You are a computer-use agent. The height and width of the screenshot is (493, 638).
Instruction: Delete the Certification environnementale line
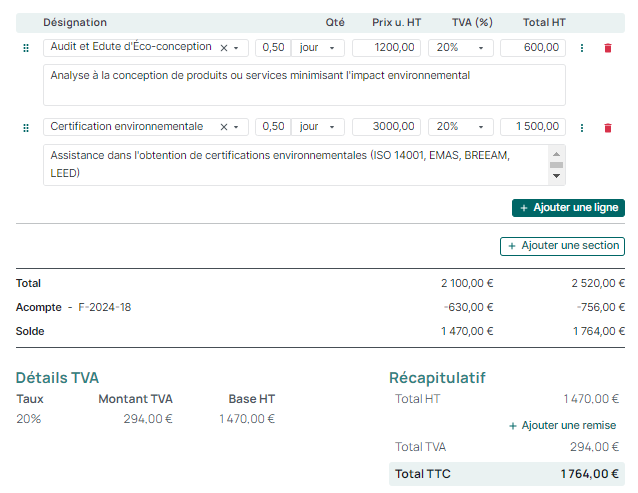click(607, 128)
